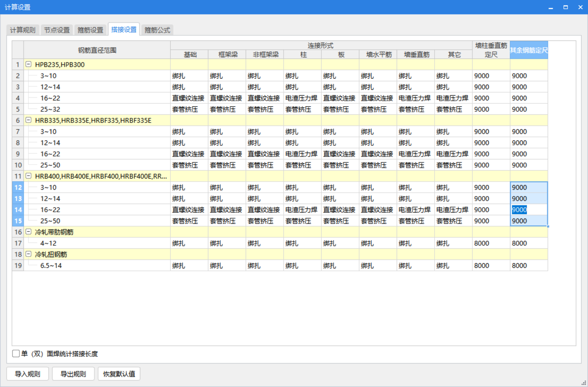Viewport: 588px width, 387px height.
Task: Click 墙柱垂直筋定尺 9000 in row 12
Action: point(491,187)
